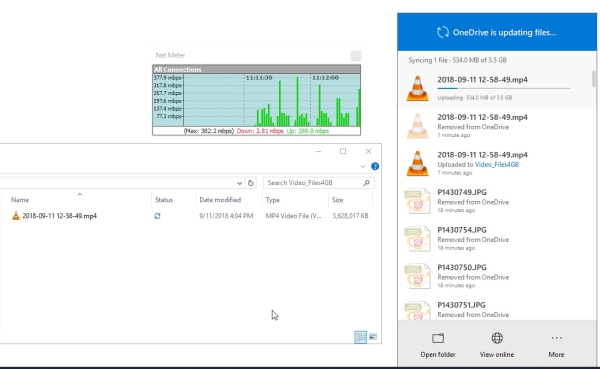This screenshot has width=600, height=369.
Task: Click the OneDrive sync arrows icon in header
Action: (x=443, y=32)
